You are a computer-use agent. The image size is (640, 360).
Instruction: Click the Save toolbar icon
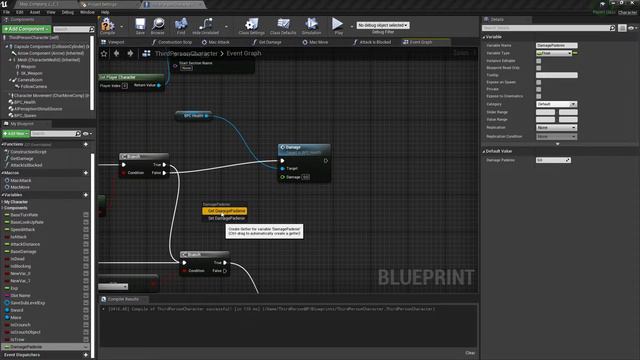140,25
